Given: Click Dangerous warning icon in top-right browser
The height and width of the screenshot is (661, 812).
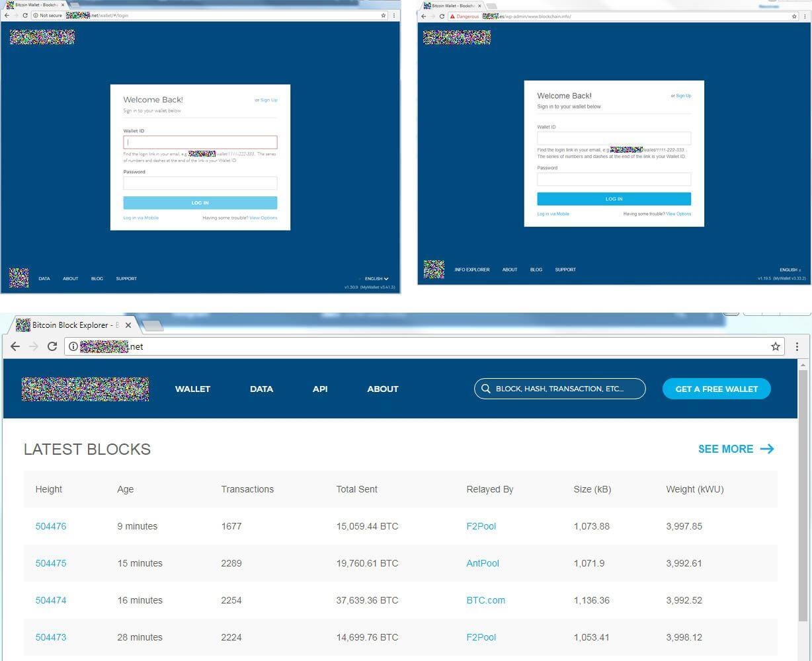Looking at the screenshot, I should (452, 17).
